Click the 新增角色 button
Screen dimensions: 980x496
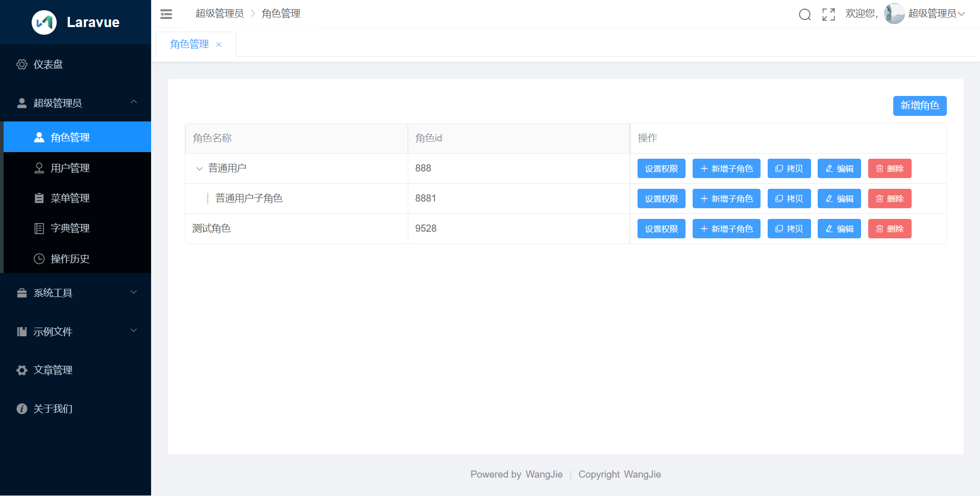click(x=919, y=106)
